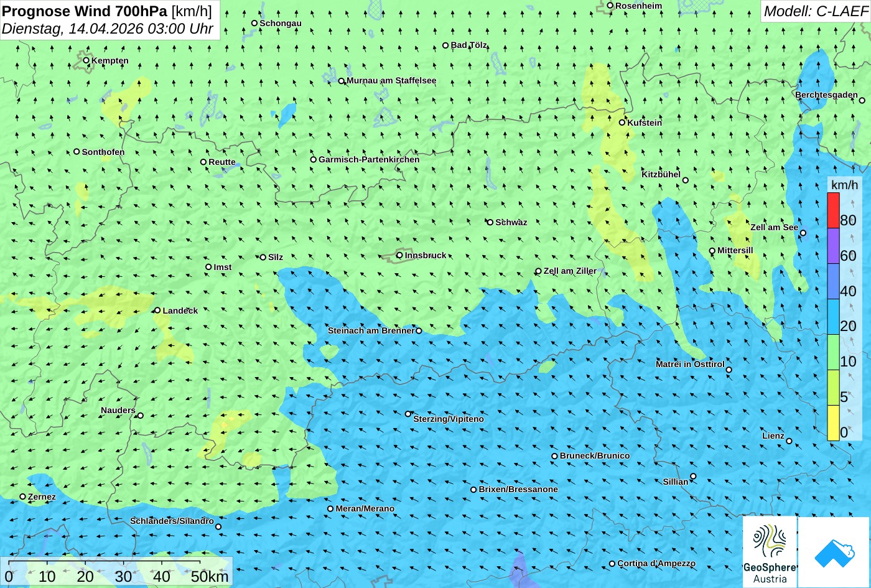Click the Nauders label
Viewport: 871px width, 588px height.
pyautogui.click(x=118, y=410)
